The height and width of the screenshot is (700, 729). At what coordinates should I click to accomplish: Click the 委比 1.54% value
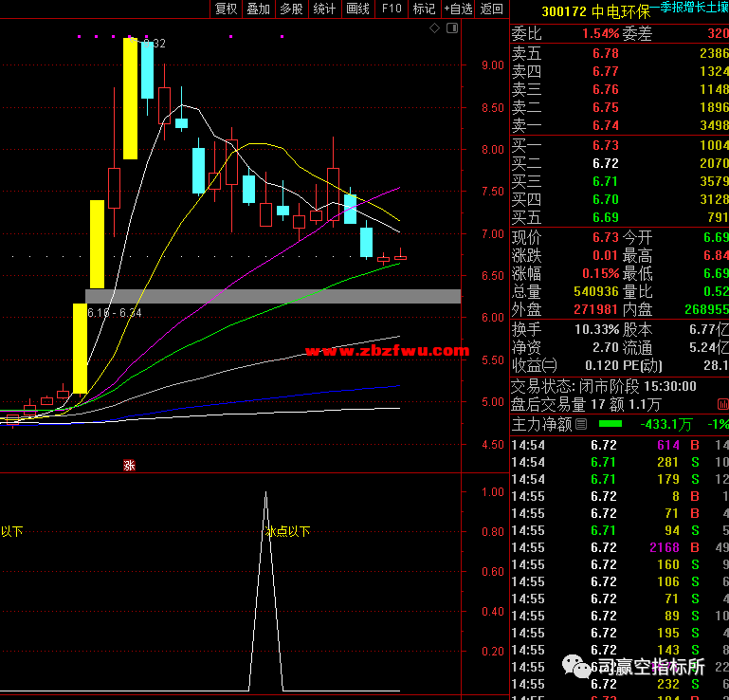pyautogui.click(x=600, y=33)
